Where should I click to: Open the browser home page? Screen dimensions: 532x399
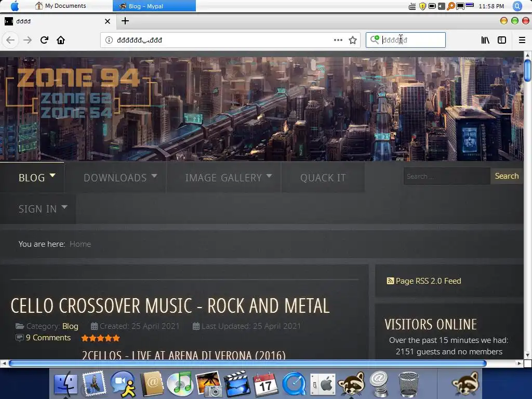61,40
